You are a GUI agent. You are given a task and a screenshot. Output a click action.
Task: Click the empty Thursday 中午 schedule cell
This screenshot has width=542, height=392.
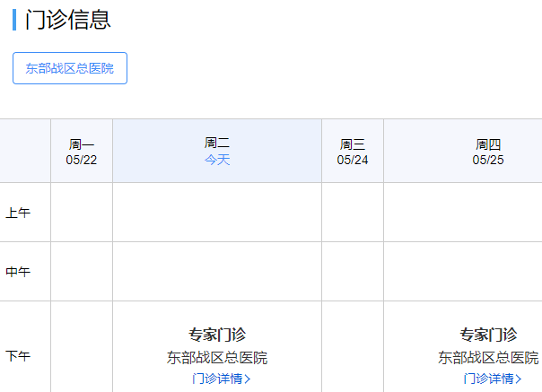coord(463,272)
